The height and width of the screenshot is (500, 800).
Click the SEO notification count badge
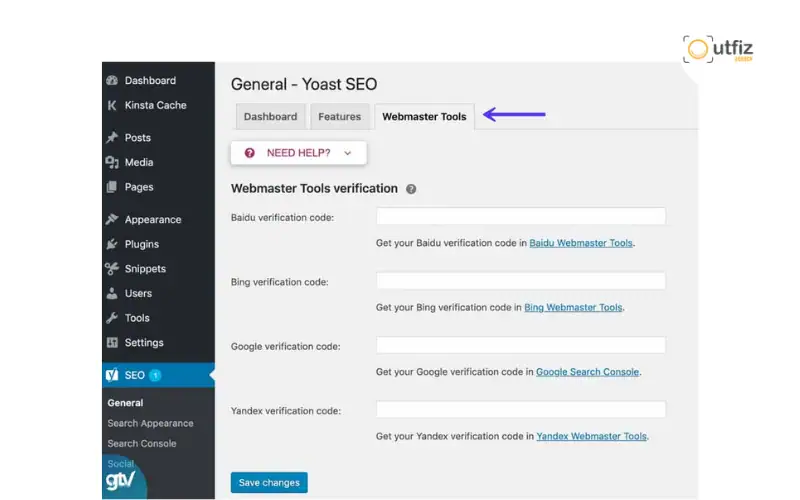click(155, 375)
